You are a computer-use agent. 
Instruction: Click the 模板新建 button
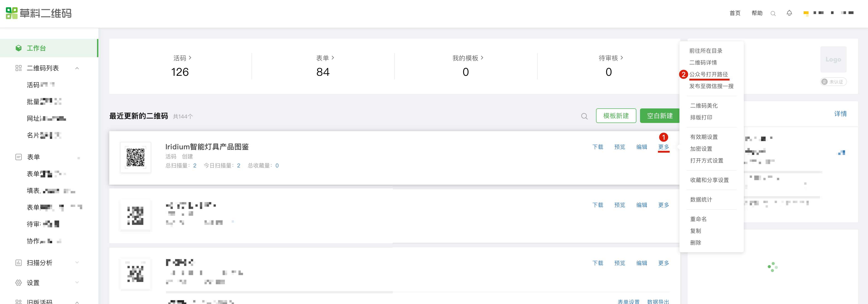pyautogui.click(x=616, y=116)
